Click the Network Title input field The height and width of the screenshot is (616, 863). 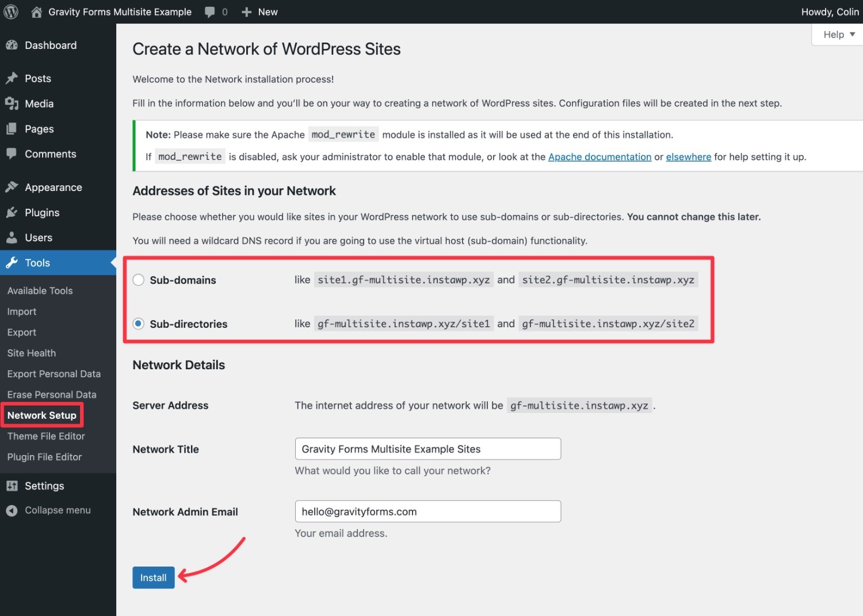coord(427,449)
